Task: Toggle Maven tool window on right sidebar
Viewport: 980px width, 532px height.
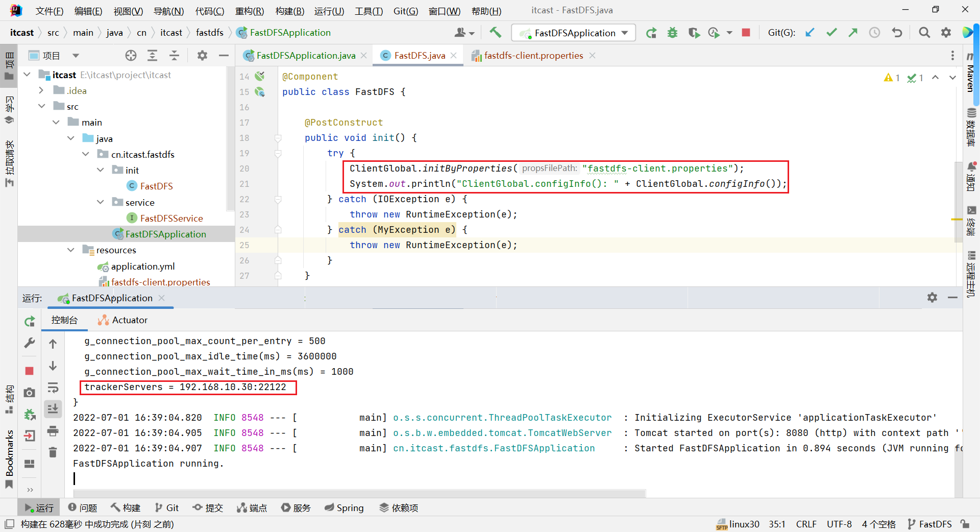Action: point(971,71)
